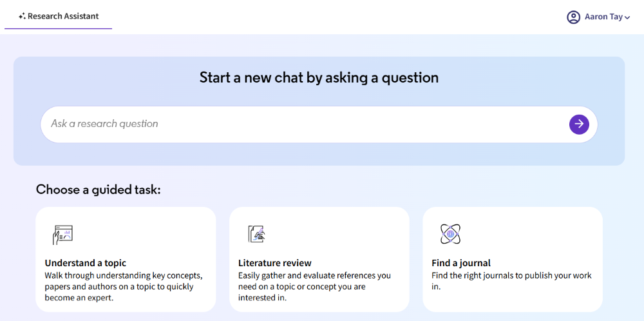
Task: Click the Literature review document icon
Action: coord(257,234)
